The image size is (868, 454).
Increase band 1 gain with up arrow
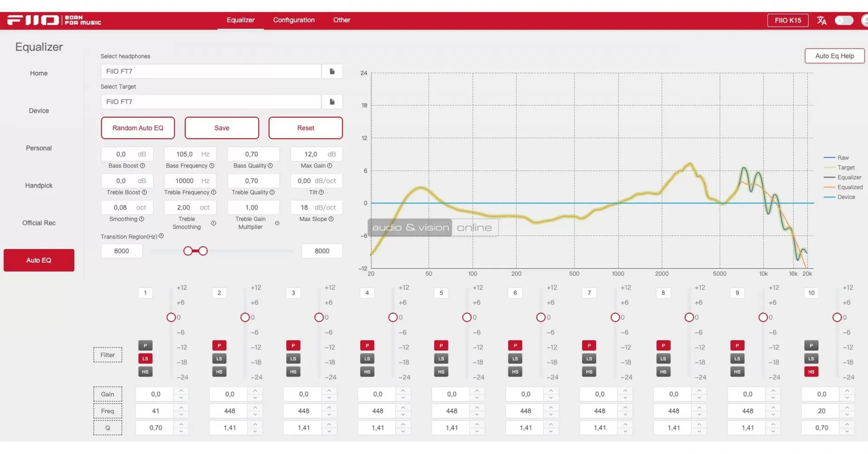(181, 391)
